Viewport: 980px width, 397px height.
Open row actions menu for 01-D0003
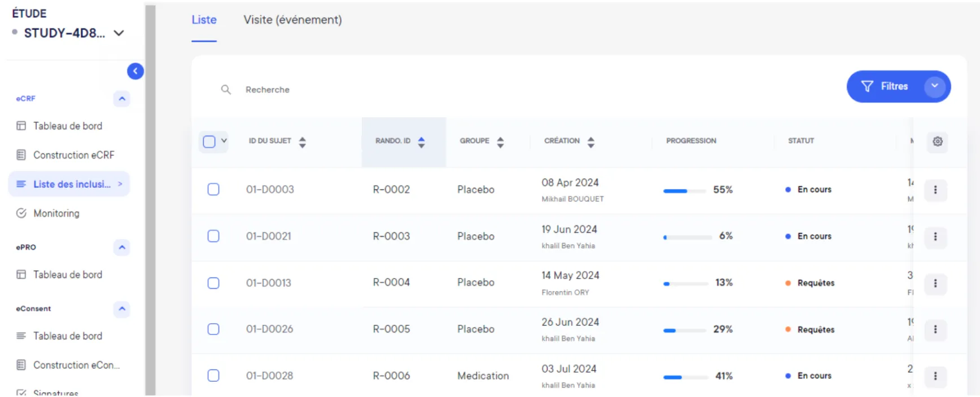(x=935, y=190)
